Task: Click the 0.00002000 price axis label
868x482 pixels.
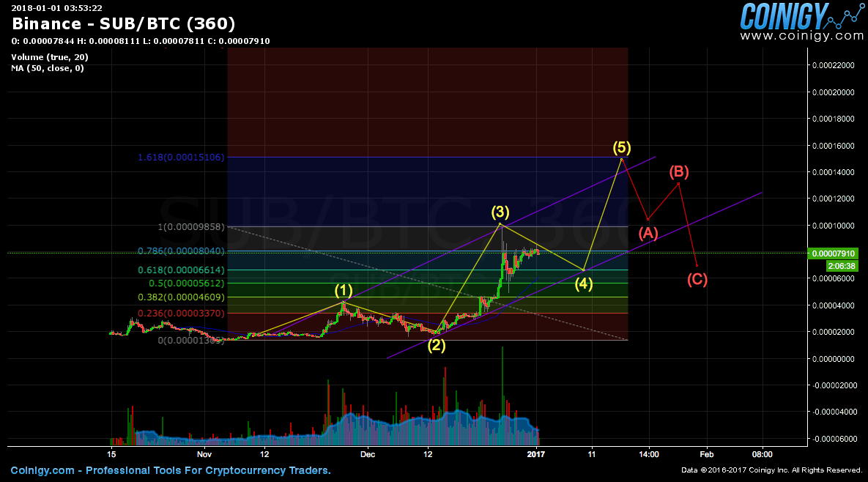Action: 834,332
